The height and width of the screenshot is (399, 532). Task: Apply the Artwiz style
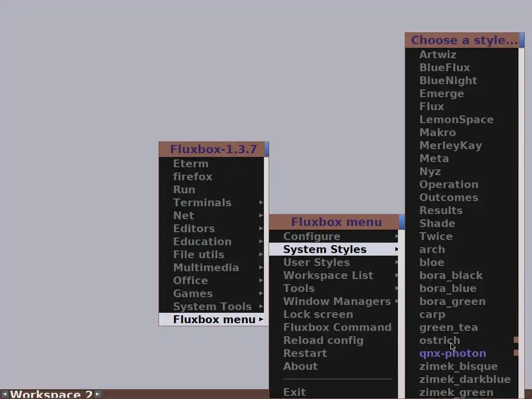click(x=462, y=54)
